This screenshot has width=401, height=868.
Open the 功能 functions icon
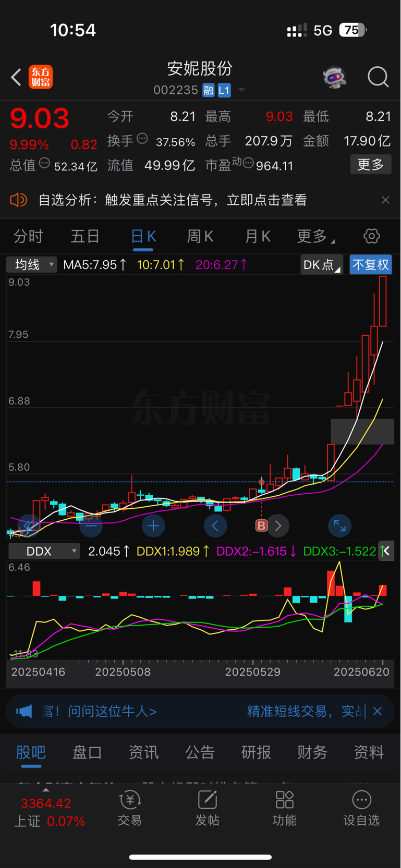click(284, 809)
